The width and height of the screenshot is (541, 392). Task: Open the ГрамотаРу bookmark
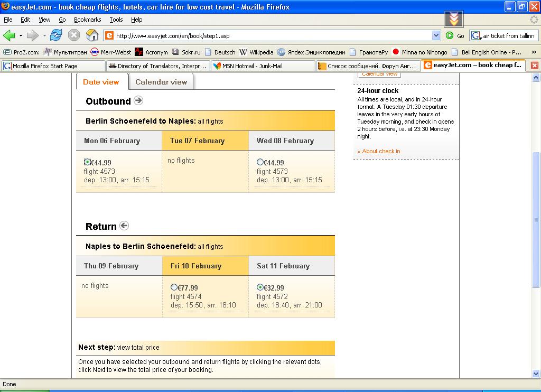(369, 52)
